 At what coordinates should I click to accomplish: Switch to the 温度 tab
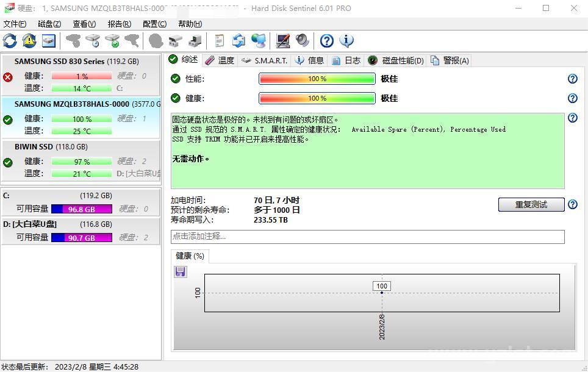(220, 60)
